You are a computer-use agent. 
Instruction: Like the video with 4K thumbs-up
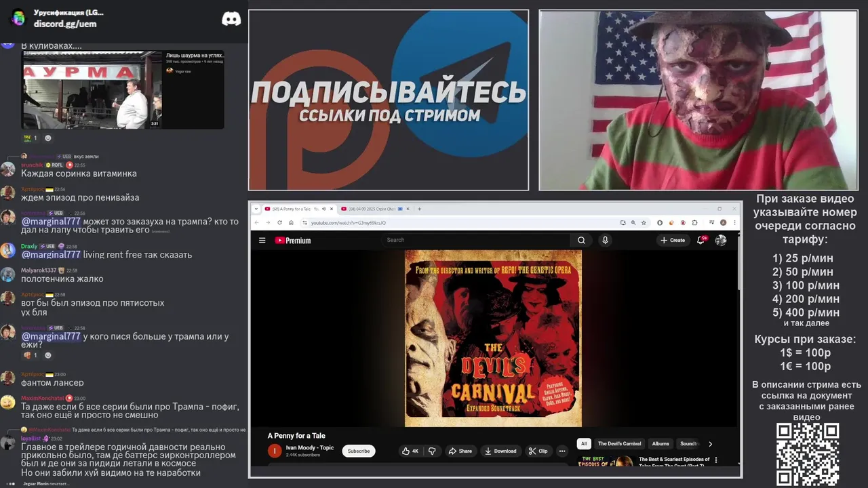click(x=410, y=451)
